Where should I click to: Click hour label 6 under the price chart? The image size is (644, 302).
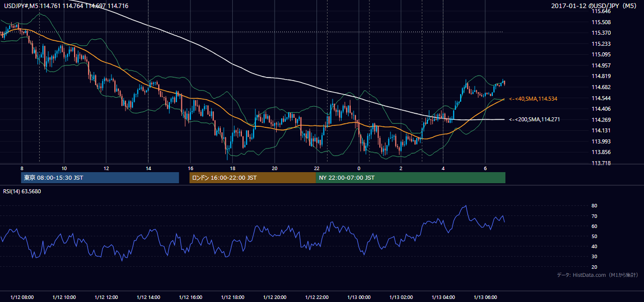485,168
